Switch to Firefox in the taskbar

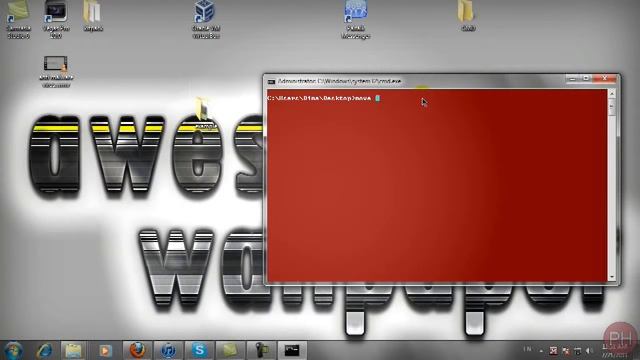coord(137,350)
